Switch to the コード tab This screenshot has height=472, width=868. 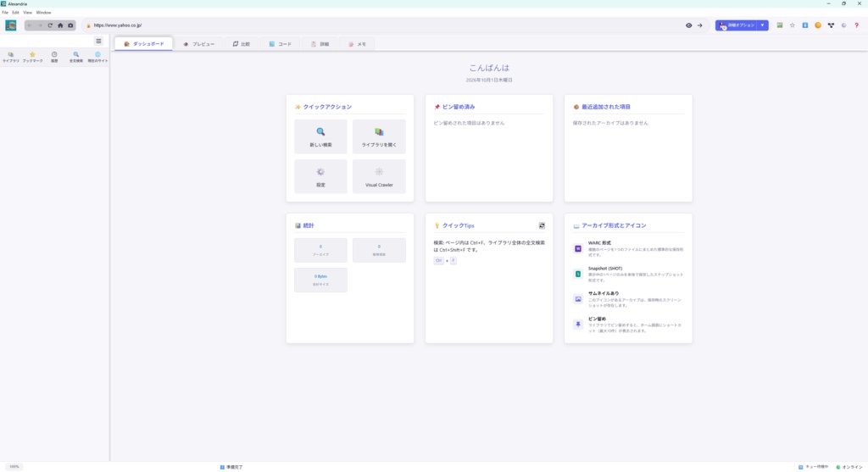coord(280,44)
